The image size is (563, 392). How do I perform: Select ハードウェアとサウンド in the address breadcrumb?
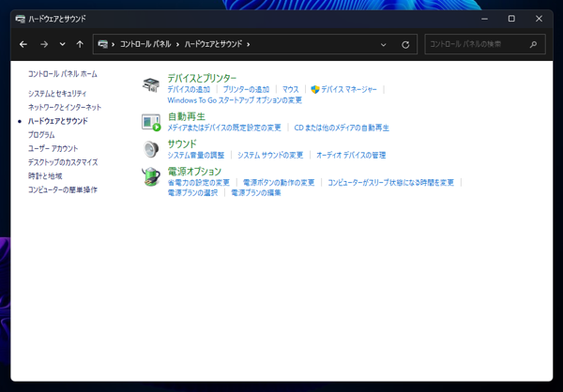tap(213, 44)
